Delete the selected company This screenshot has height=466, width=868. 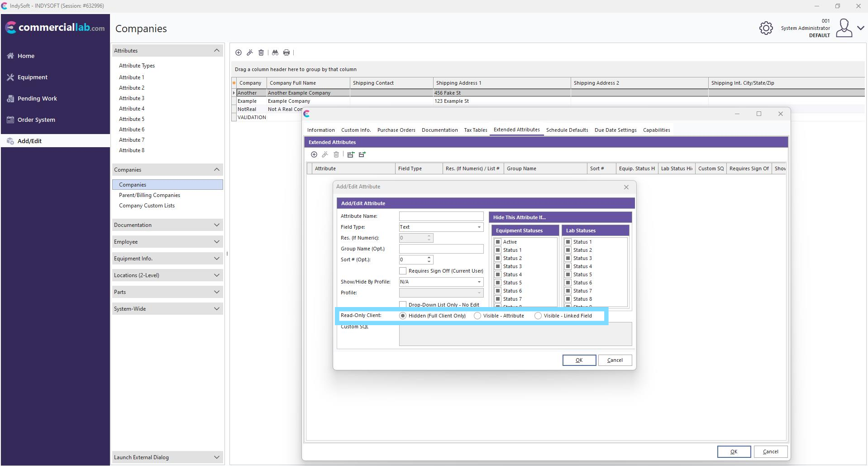point(261,53)
